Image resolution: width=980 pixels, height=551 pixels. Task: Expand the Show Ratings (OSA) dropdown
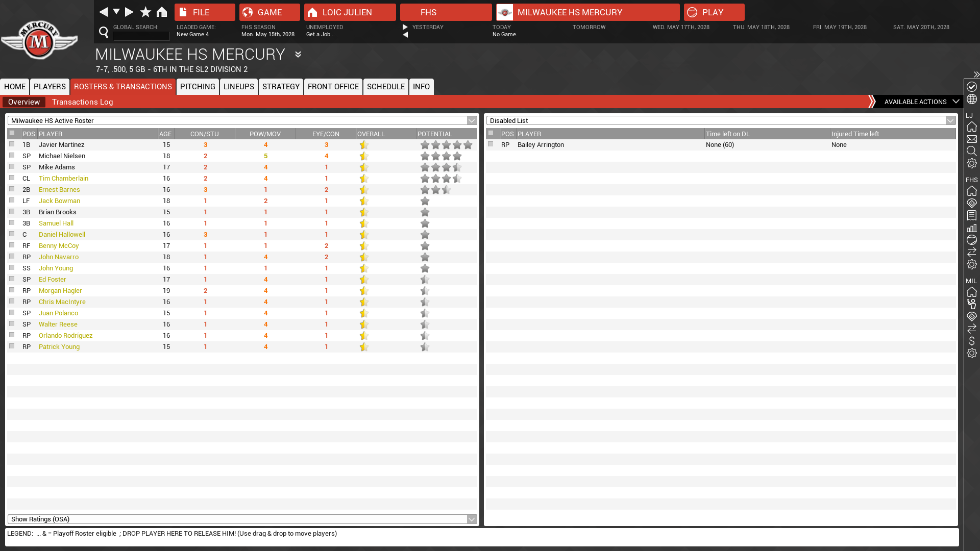[472, 519]
